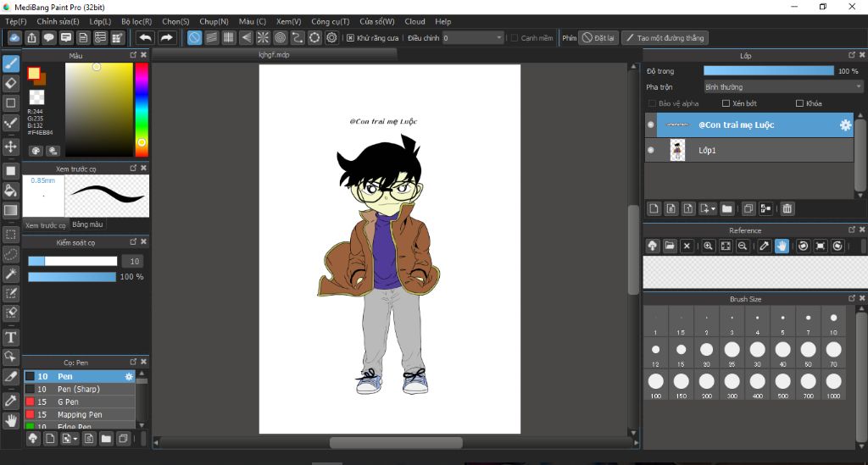This screenshot has width=868, height=465.
Task: Hide the @Con trai mẹ Luộc layer
Action: point(651,125)
